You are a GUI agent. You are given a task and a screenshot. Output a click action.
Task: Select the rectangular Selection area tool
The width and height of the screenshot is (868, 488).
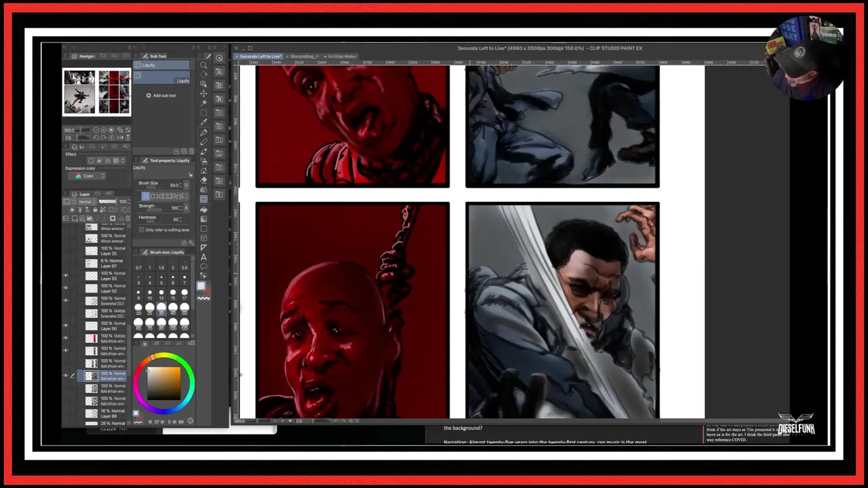point(203,113)
